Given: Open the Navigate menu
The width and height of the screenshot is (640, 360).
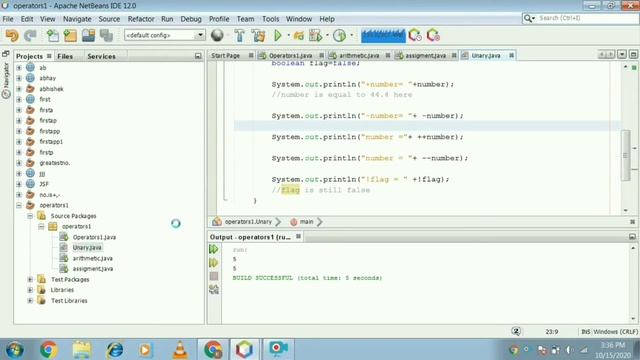Looking at the screenshot, I should [x=77, y=19].
